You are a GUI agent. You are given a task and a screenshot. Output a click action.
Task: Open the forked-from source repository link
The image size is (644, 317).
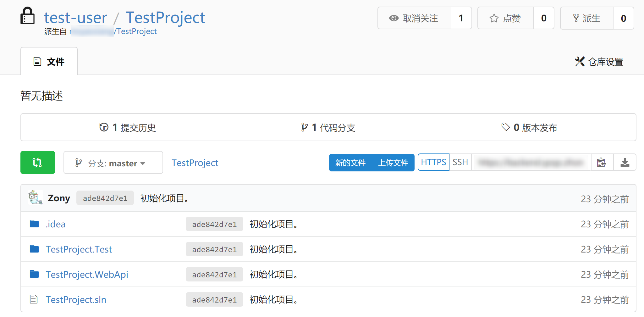[113, 31]
